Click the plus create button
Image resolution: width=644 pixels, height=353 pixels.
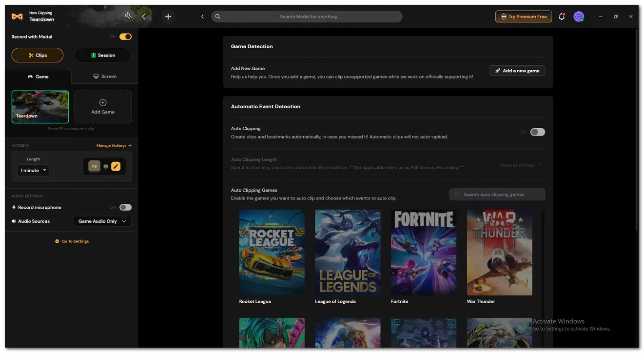168,17
